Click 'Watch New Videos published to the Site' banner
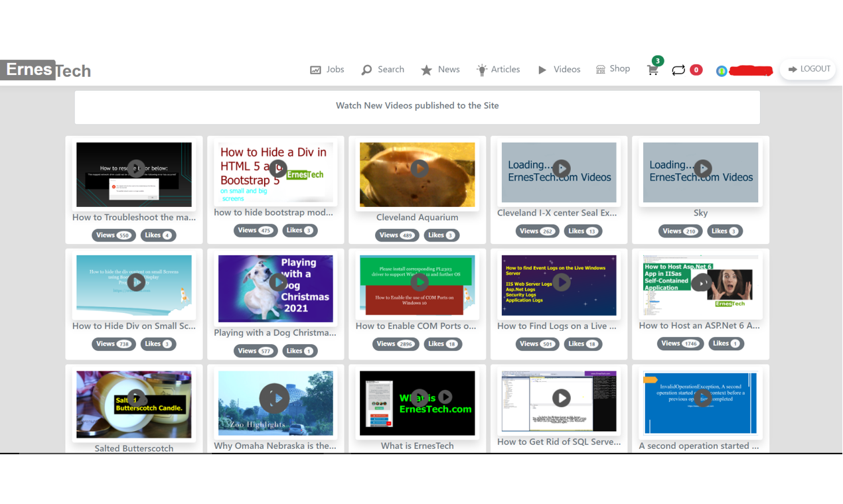 click(418, 106)
